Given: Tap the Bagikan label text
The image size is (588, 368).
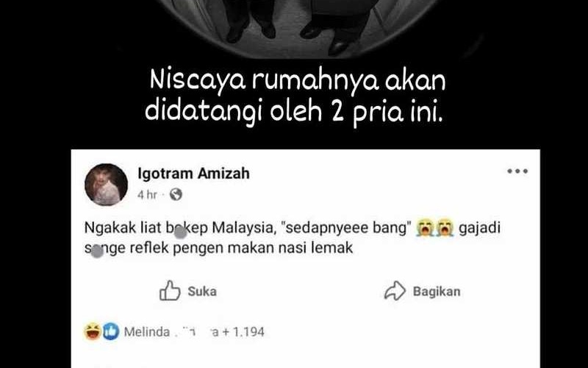Looking at the screenshot, I should coord(437,291).
